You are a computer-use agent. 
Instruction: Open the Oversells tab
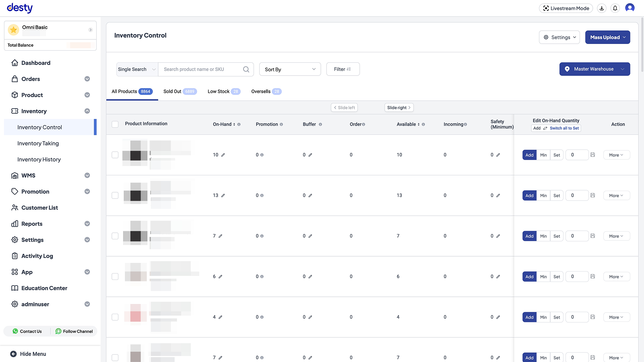261,91
